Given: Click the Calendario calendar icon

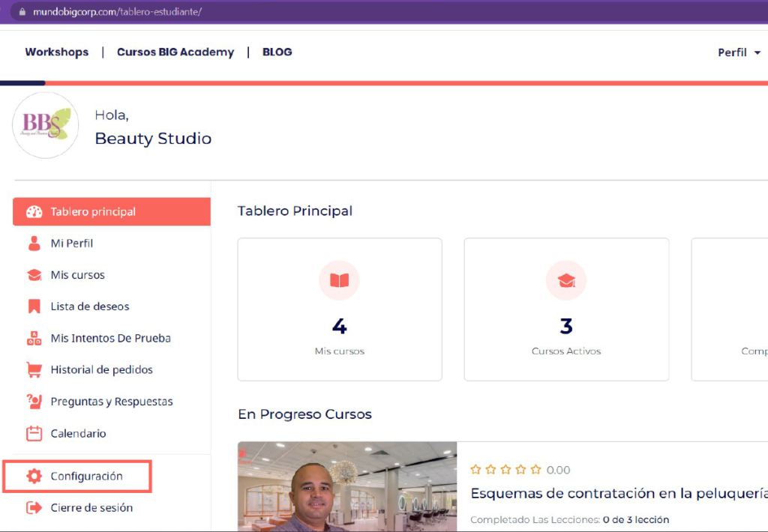Looking at the screenshot, I should point(34,433).
